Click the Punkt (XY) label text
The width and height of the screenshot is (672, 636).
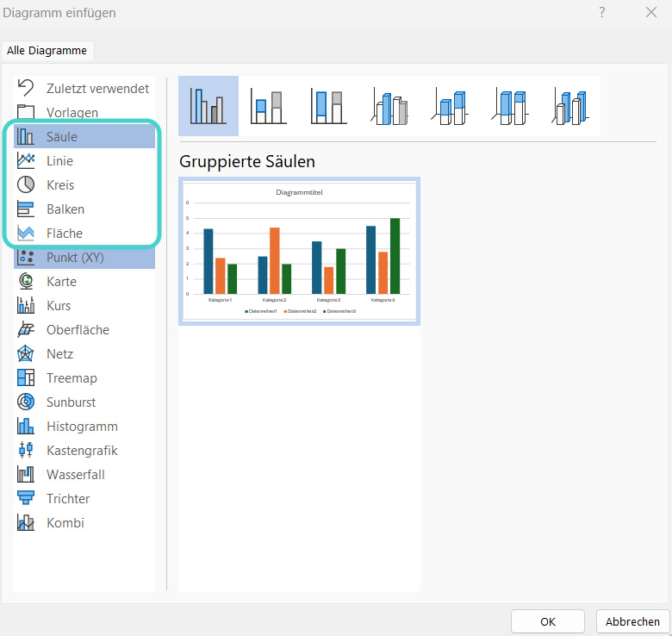[76, 257]
